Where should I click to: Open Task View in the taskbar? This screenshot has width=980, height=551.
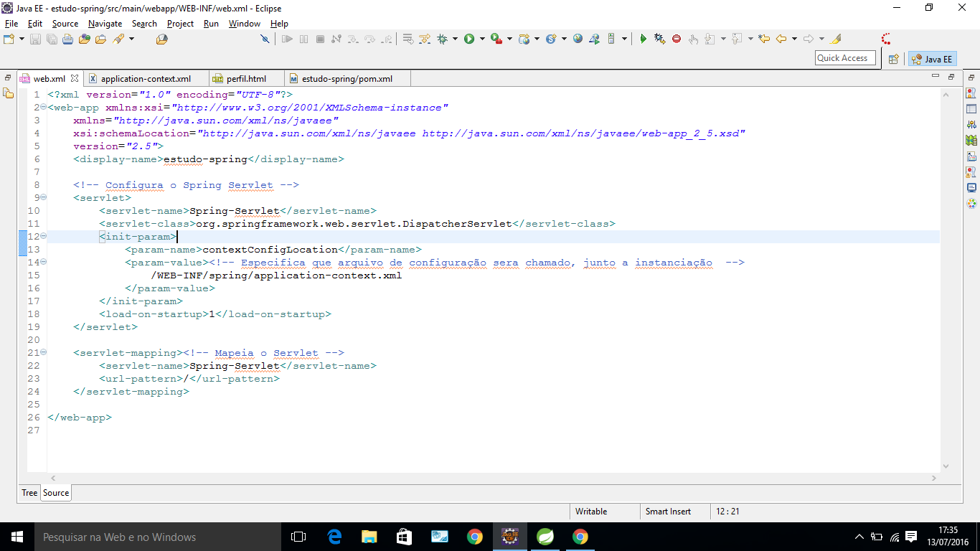pos(298,537)
